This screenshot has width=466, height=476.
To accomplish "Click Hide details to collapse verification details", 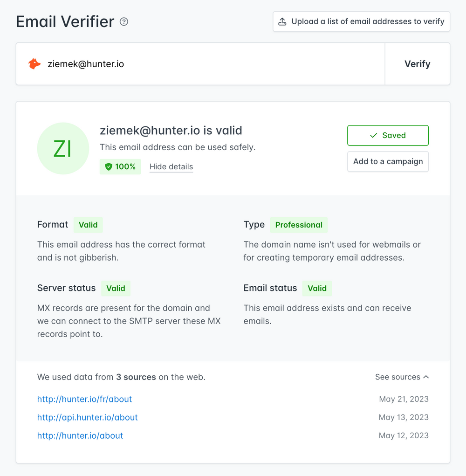I will pyautogui.click(x=171, y=166).
